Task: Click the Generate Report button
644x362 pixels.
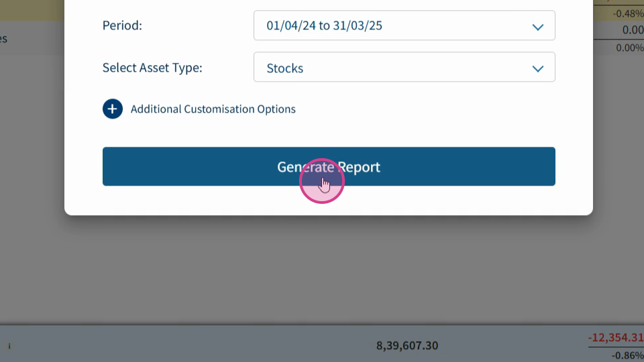Action: pyautogui.click(x=329, y=166)
